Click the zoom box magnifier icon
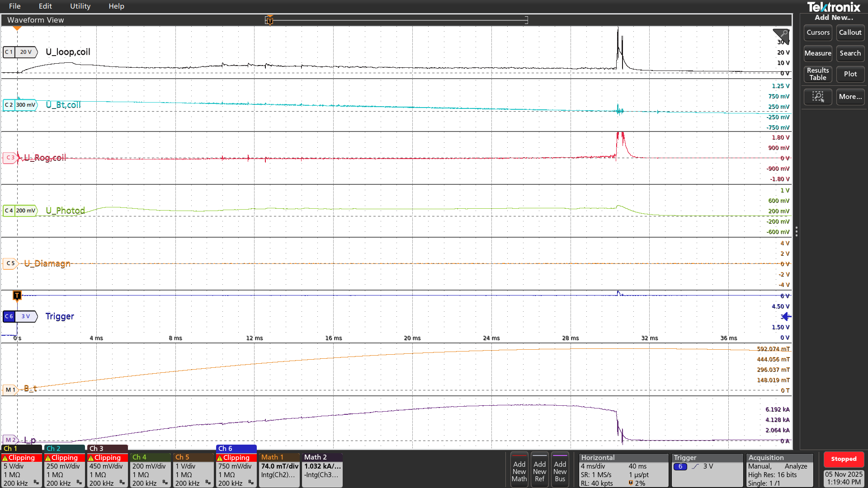The height and width of the screenshot is (488, 868). click(x=817, y=97)
